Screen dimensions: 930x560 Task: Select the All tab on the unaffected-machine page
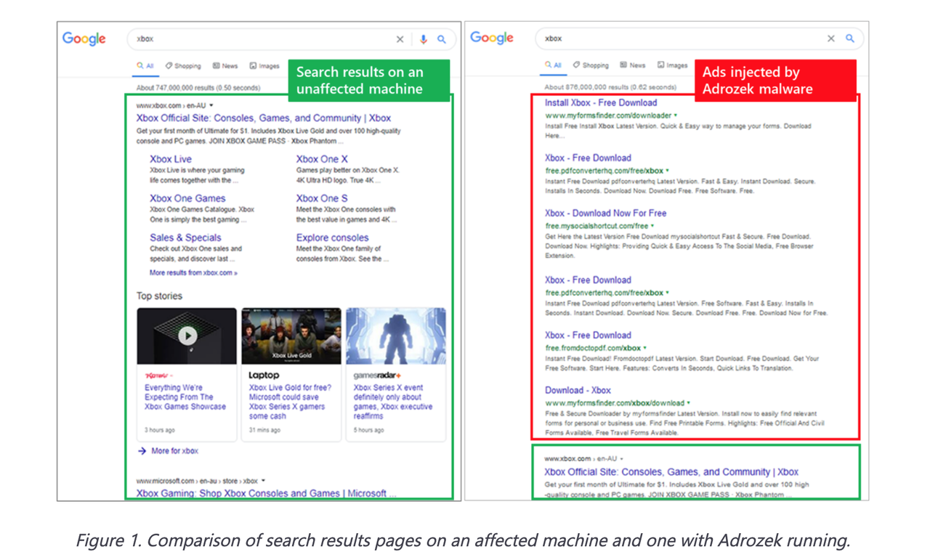coord(145,66)
